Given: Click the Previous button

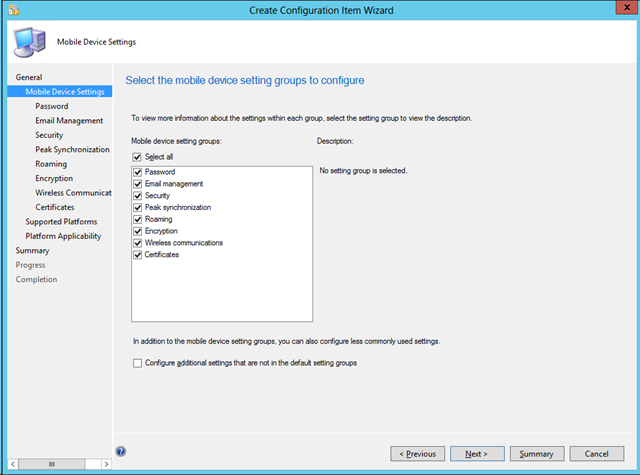Looking at the screenshot, I should 417,454.
